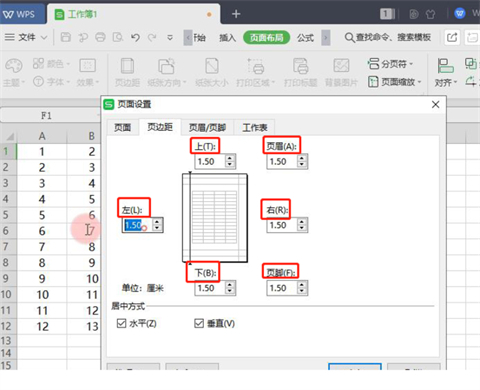Click the Top margin value field
Screen dimensions: 480x390
pyautogui.click(x=210, y=161)
